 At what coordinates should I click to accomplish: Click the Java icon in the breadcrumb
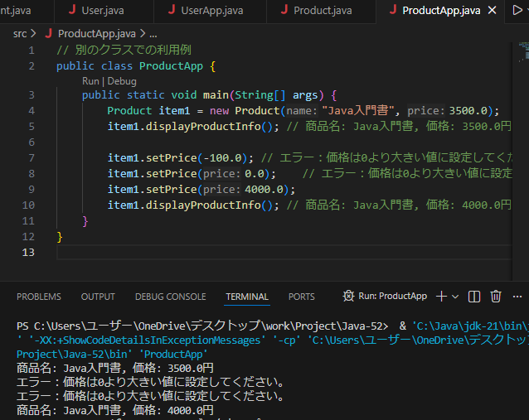[x=46, y=34]
